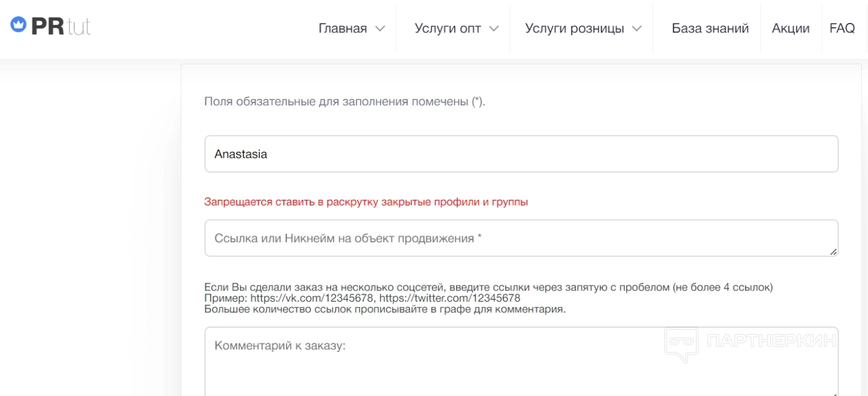The width and height of the screenshot is (868, 396).
Task: Grab the resize handle of the link field
Action: pyautogui.click(x=833, y=251)
